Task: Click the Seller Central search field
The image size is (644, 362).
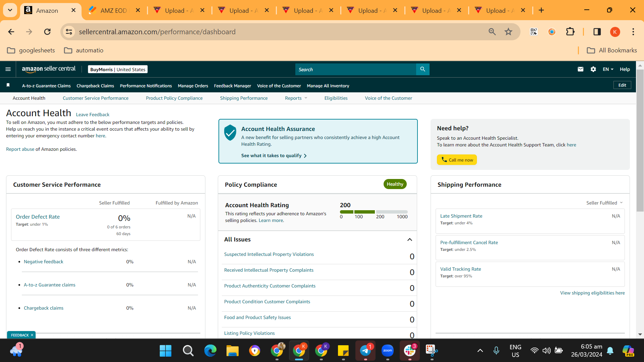Action: point(356,69)
